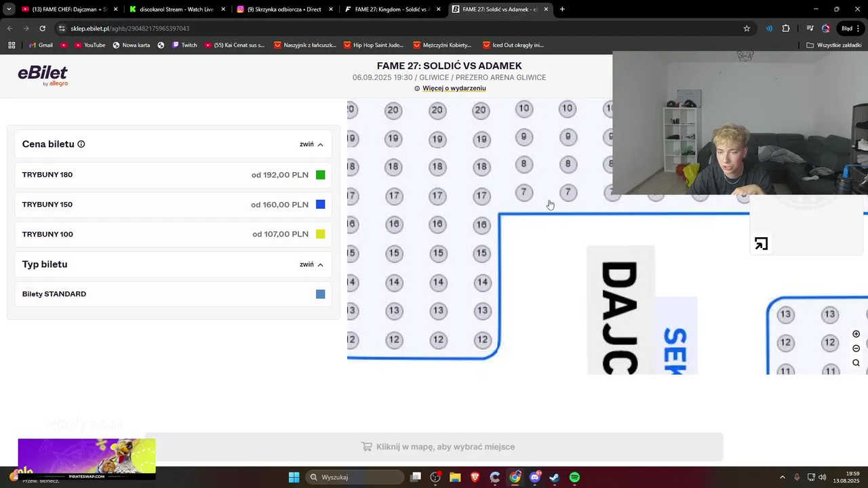Open the media controls toolbar icon

810,28
